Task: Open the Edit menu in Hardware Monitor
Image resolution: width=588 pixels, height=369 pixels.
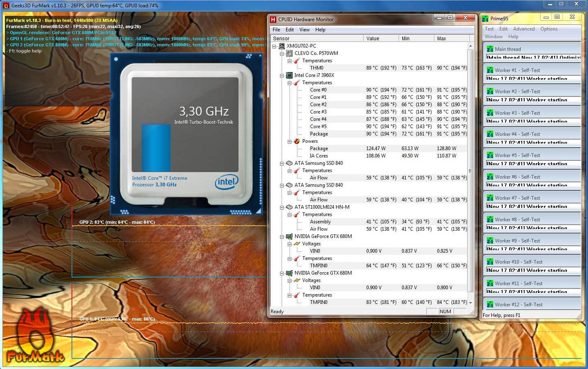Action: click(x=290, y=30)
